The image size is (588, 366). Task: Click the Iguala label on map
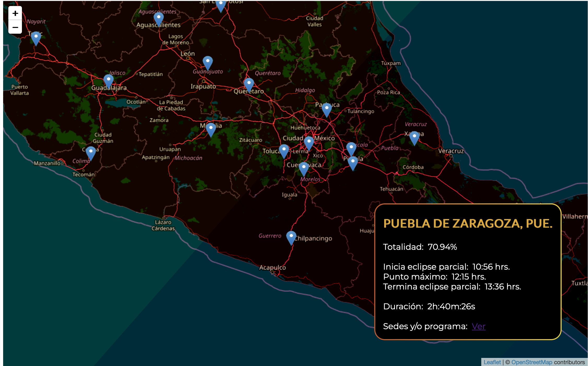pyautogui.click(x=289, y=195)
